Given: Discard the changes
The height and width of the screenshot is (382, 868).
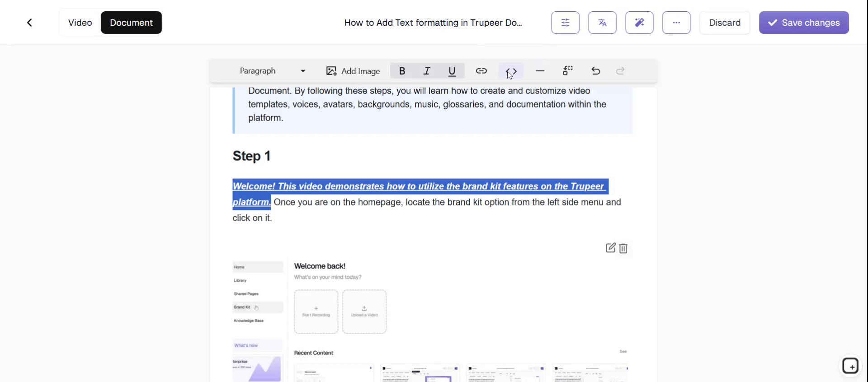Looking at the screenshot, I should (x=725, y=23).
